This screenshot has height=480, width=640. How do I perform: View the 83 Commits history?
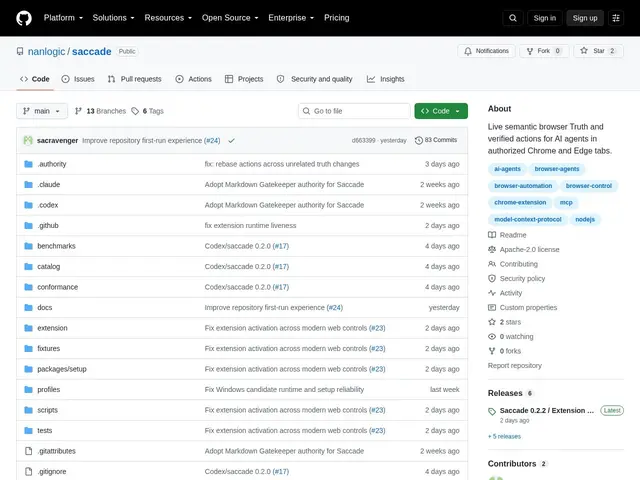point(436,140)
